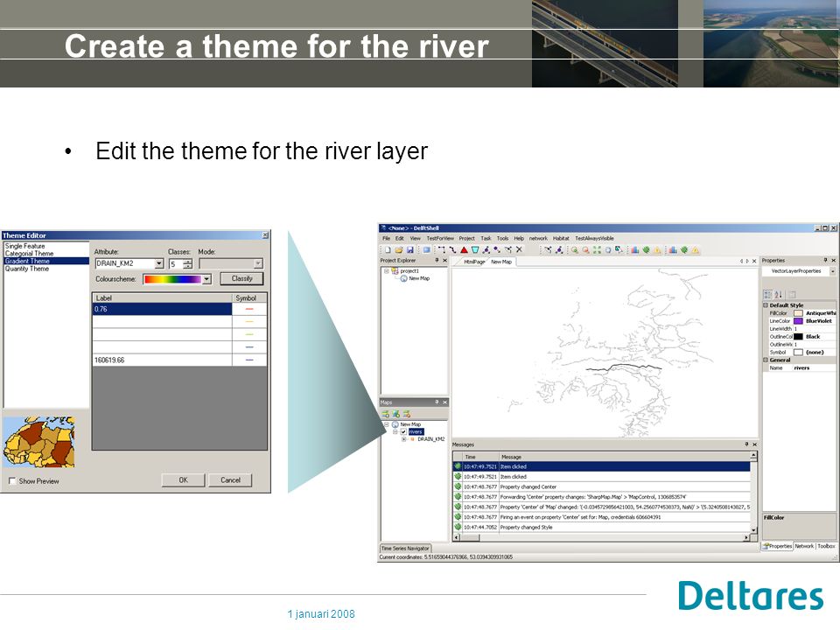This screenshot has height=630, width=840.
Task: Click the last yellow warning triangle icon
Action: 696,249
